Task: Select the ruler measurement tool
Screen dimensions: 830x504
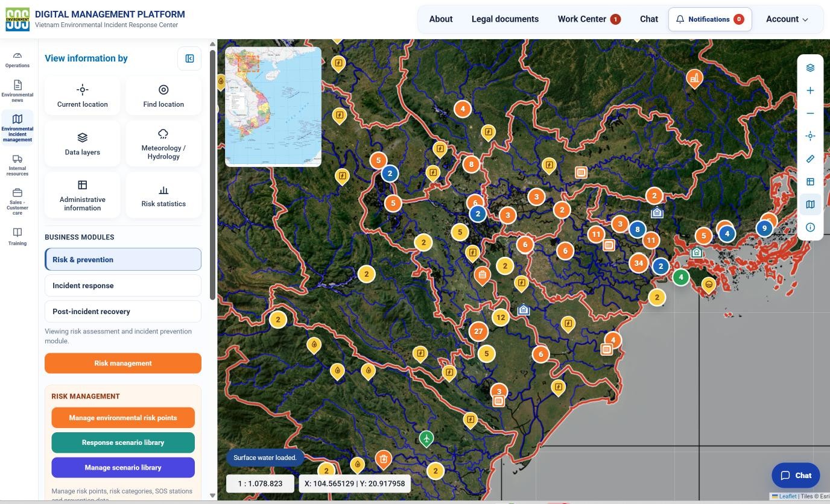Action: 810,159
